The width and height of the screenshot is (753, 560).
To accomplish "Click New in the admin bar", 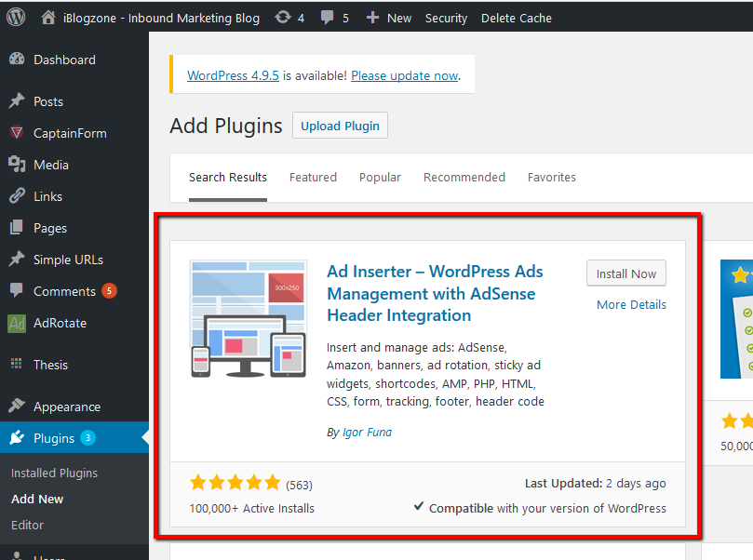I will click(399, 19).
